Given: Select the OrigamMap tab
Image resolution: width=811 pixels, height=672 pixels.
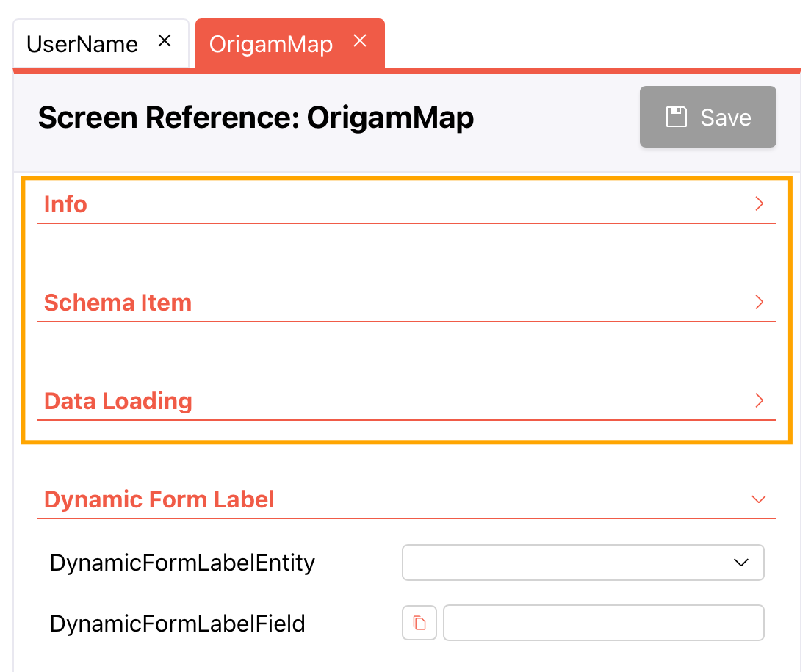Looking at the screenshot, I should pyautogui.click(x=270, y=45).
